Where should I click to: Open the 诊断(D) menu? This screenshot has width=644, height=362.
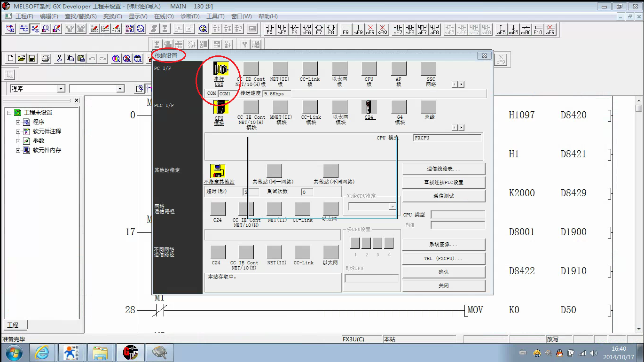pos(190,16)
